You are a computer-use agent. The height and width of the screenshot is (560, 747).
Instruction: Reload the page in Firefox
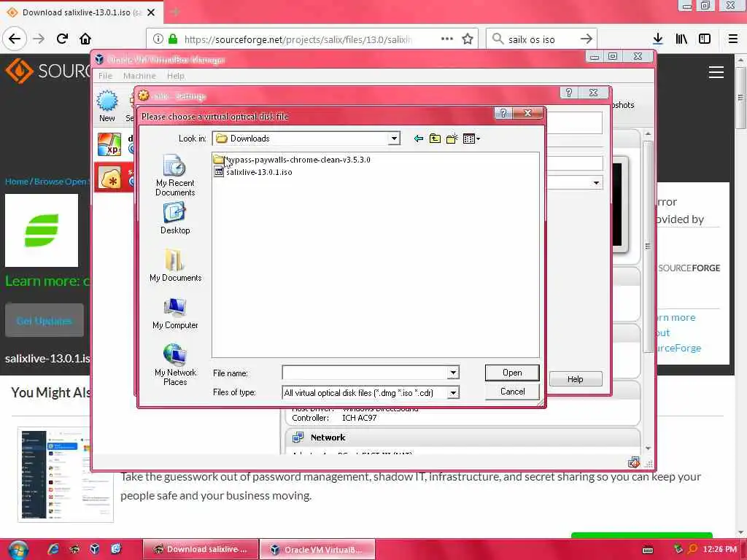(x=62, y=39)
